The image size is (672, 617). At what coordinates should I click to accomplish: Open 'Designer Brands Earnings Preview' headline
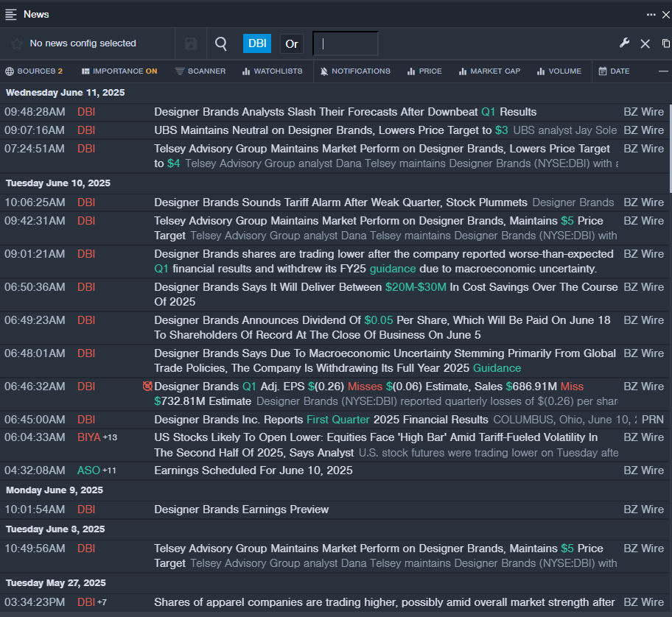click(241, 510)
